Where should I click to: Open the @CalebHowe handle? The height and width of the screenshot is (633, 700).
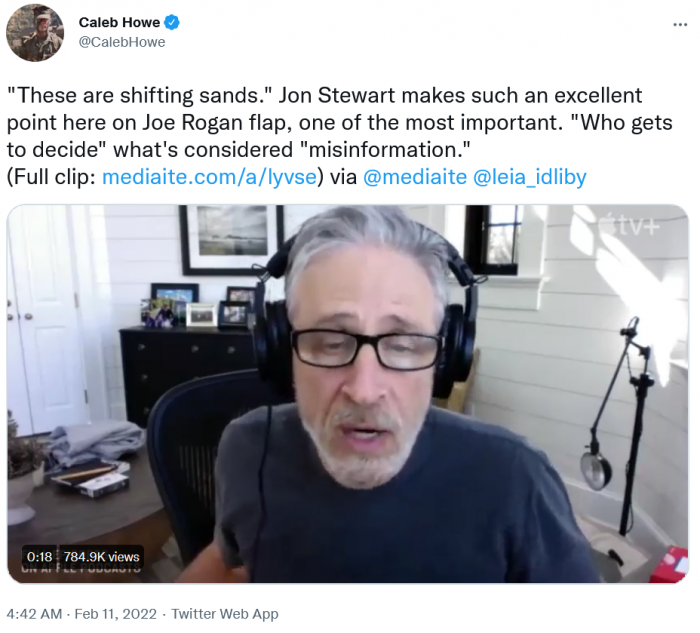(122, 42)
